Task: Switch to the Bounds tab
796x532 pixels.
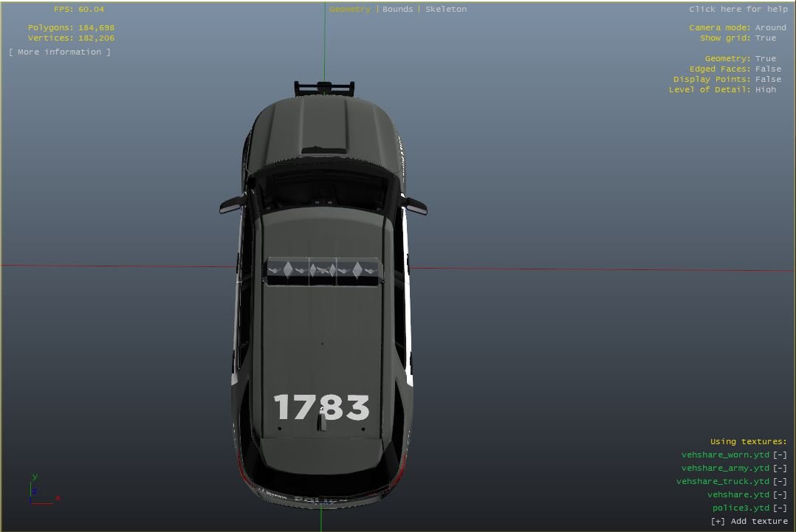Action: (397, 9)
